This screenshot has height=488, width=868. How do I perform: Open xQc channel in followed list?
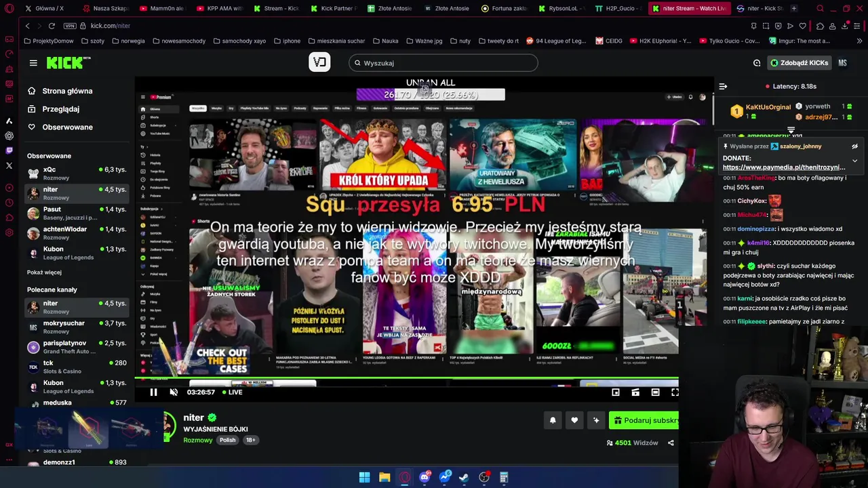click(x=76, y=174)
